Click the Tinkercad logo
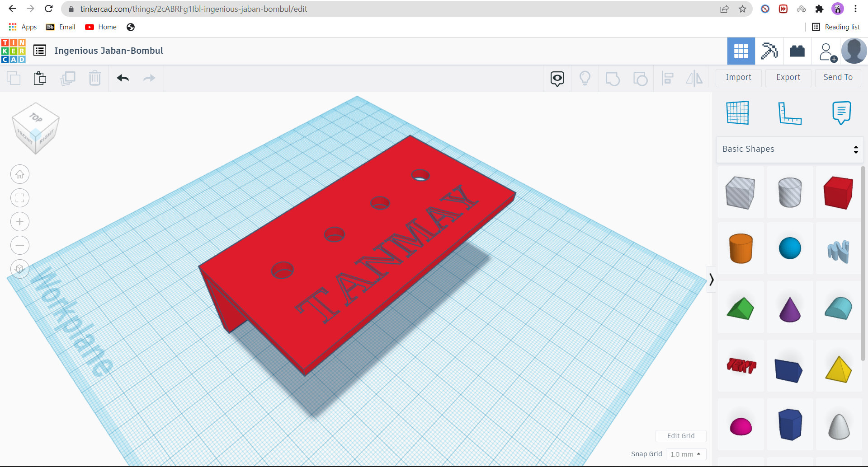868x467 pixels. click(14, 51)
